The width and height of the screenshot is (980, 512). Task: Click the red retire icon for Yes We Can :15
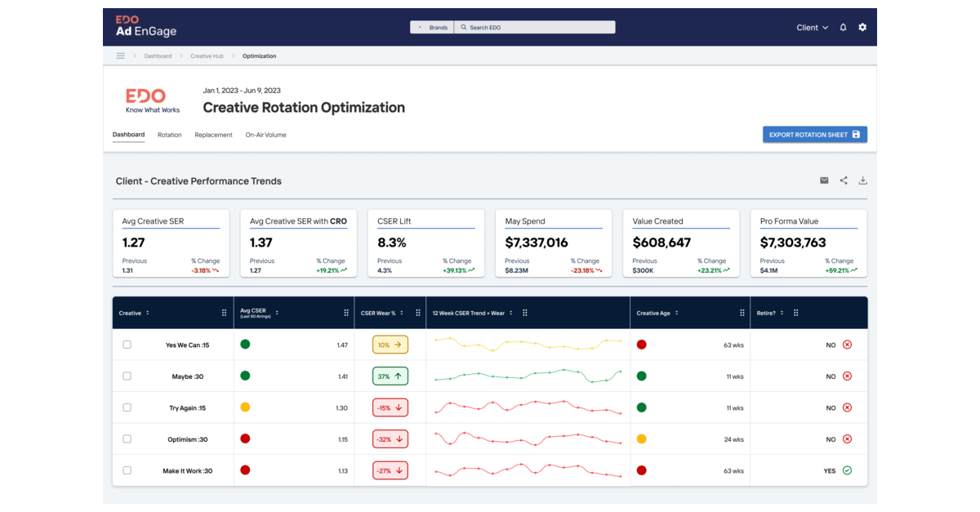click(845, 344)
